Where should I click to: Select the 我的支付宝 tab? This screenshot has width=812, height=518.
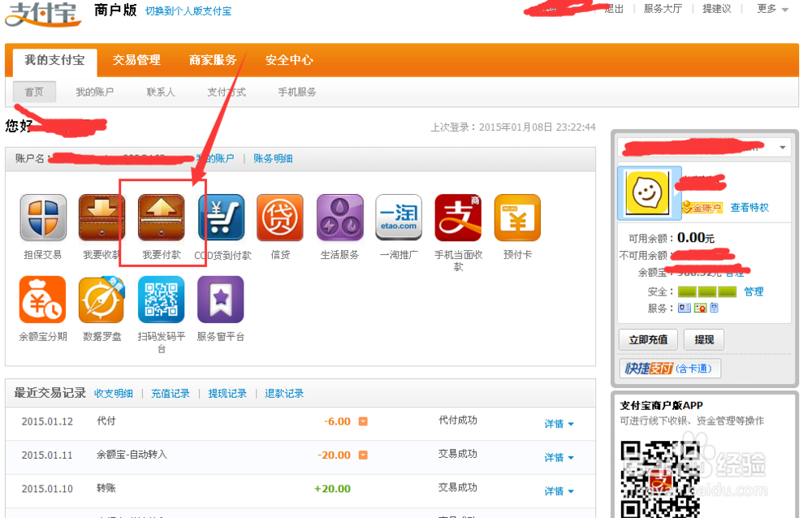click(x=55, y=61)
